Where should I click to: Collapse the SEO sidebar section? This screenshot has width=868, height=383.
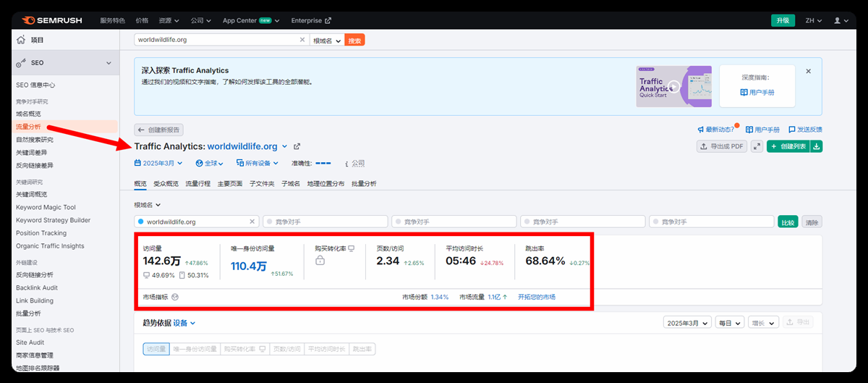pos(109,63)
